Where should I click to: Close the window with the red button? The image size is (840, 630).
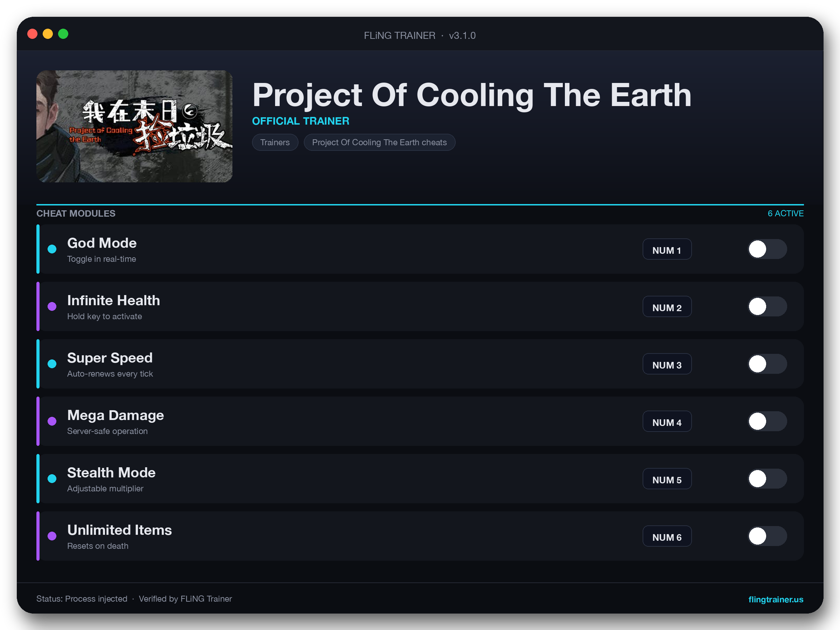[x=33, y=34]
